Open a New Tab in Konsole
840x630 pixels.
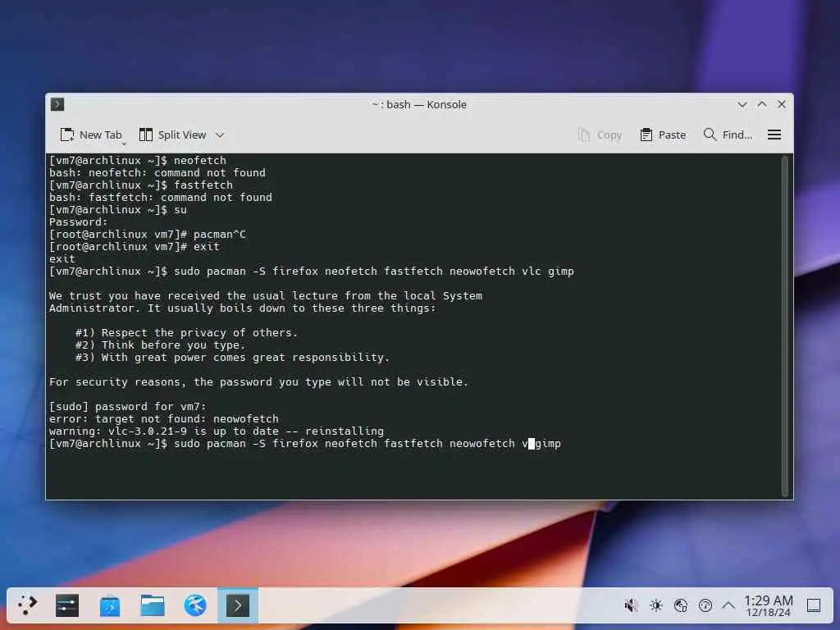[90, 135]
